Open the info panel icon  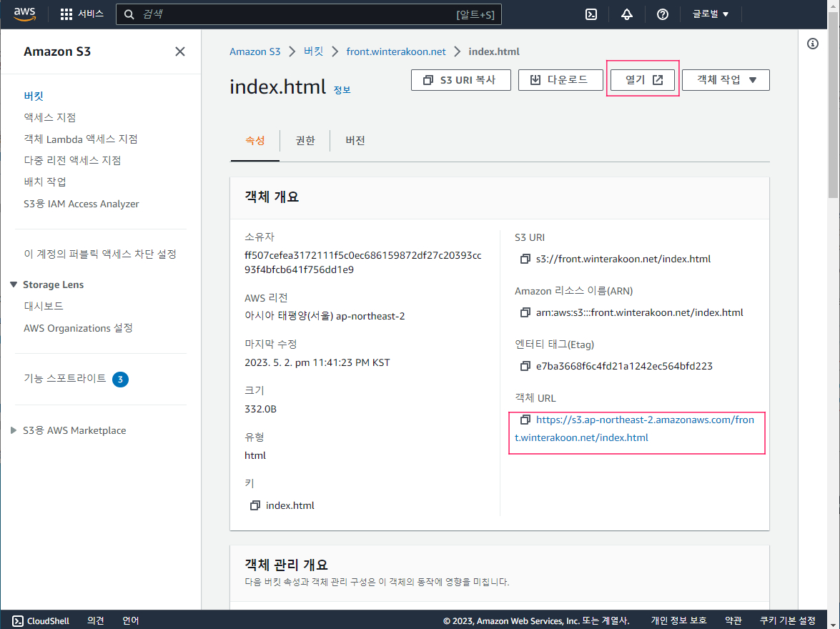(x=813, y=44)
